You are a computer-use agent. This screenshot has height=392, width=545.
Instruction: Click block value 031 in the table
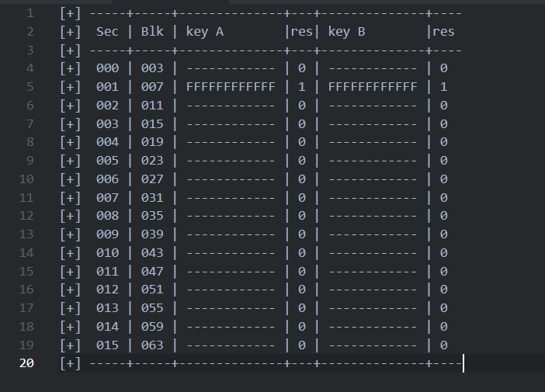coord(152,198)
